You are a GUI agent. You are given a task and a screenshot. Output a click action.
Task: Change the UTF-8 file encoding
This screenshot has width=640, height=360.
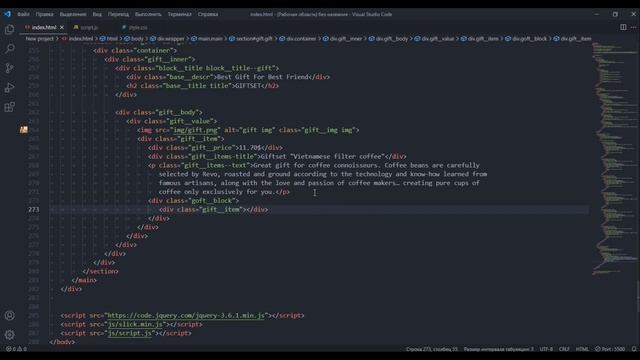[546, 349]
